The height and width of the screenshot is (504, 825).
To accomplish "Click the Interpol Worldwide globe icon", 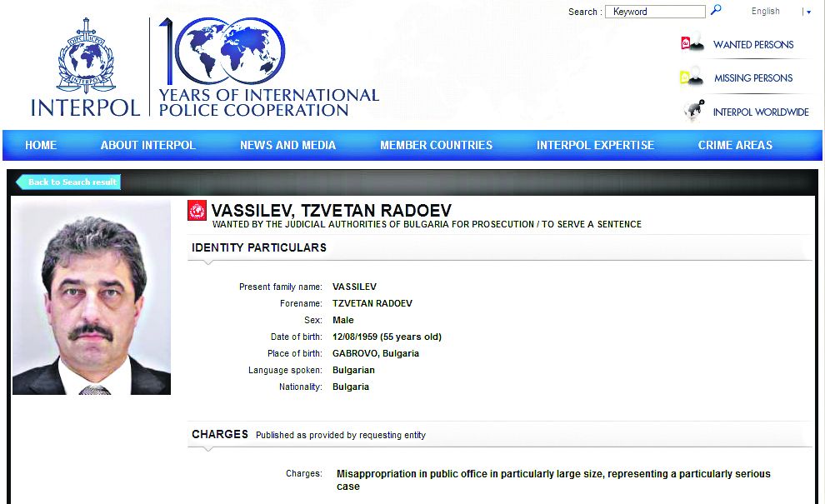I will pos(692,112).
